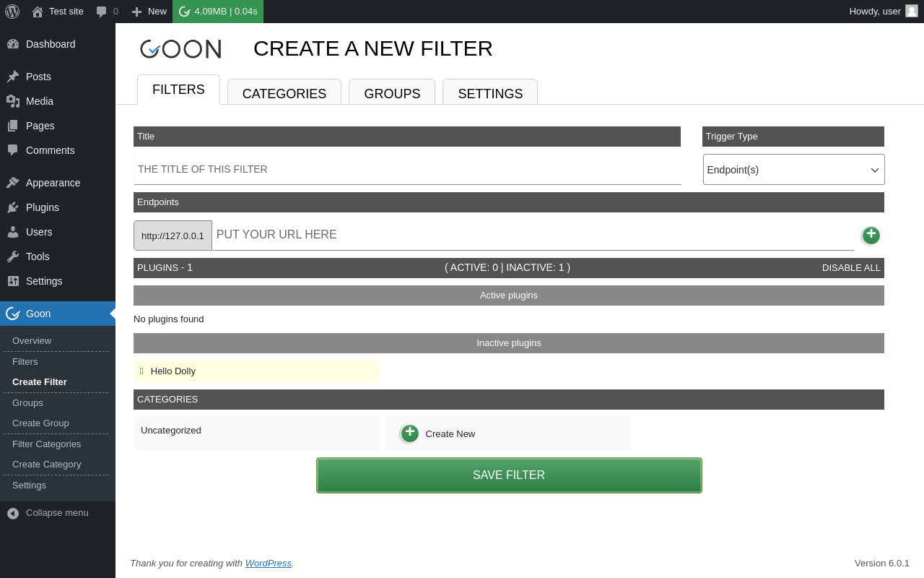Click the Inactive plugins section header

509,343
